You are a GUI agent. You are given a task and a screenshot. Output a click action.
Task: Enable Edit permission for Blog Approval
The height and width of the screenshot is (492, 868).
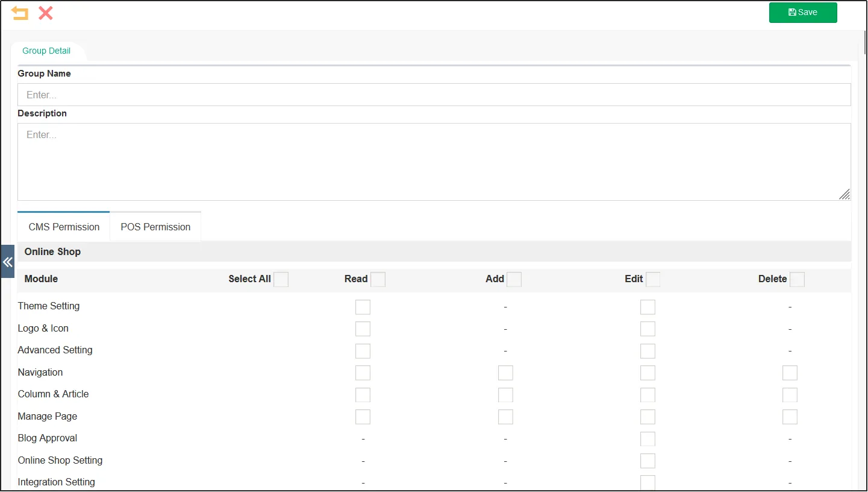pyautogui.click(x=648, y=439)
